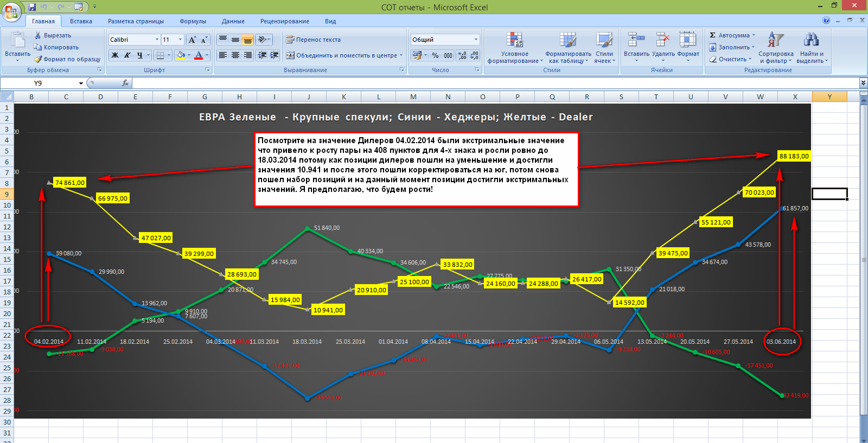Viewport: 868px width, 443px height.
Task: Decrease font size with smaller A
Action: click(x=204, y=40)
